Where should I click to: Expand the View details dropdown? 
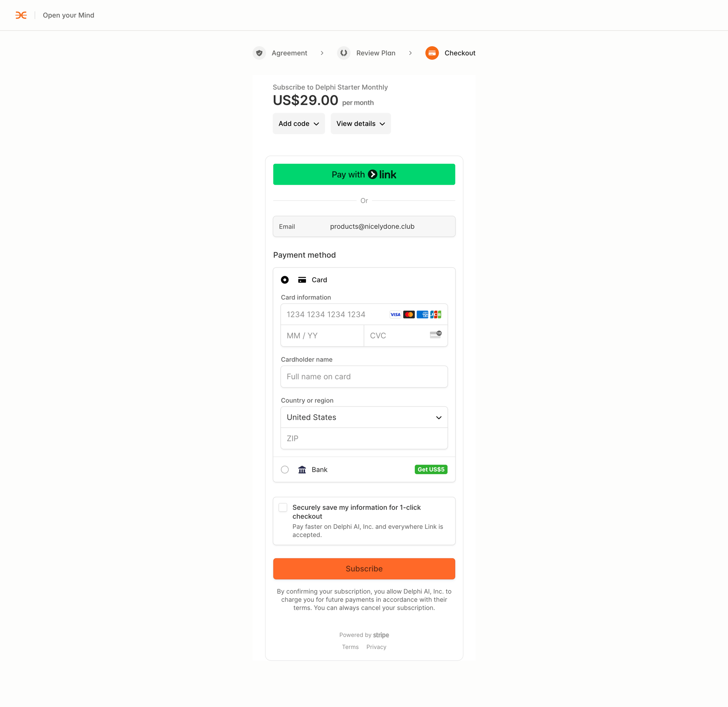tap(361, 123)
